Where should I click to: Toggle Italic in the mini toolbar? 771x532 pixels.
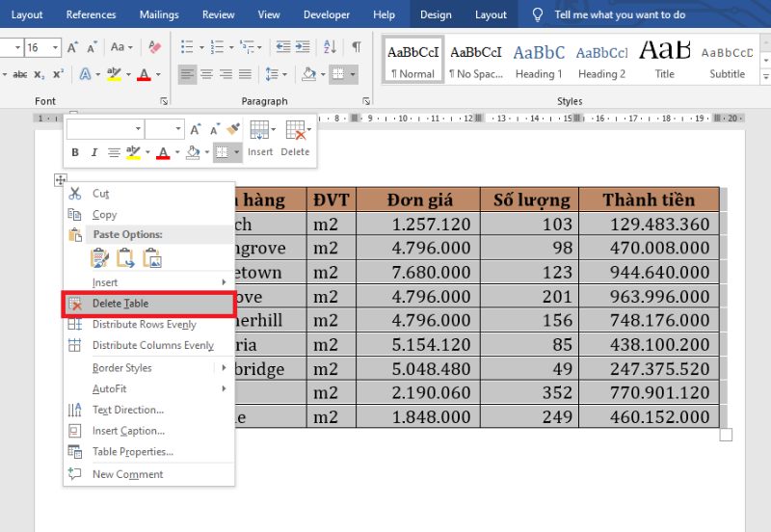click(x=93, y=152)
